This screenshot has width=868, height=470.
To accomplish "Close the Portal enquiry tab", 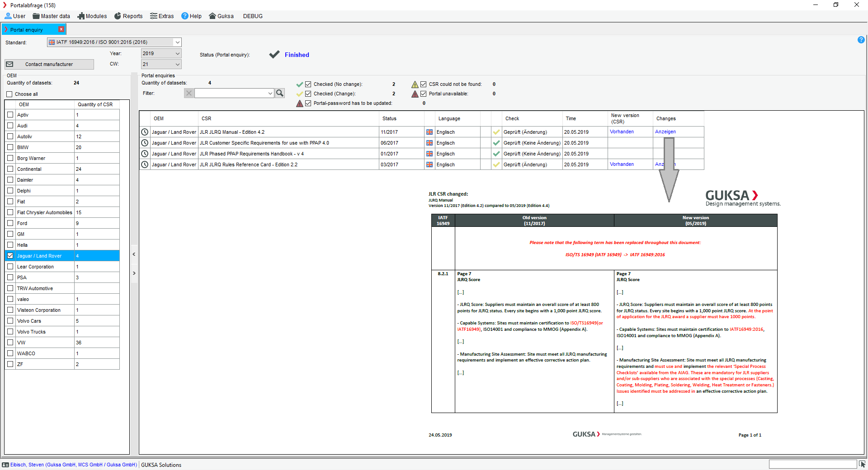I will [61, 29].
